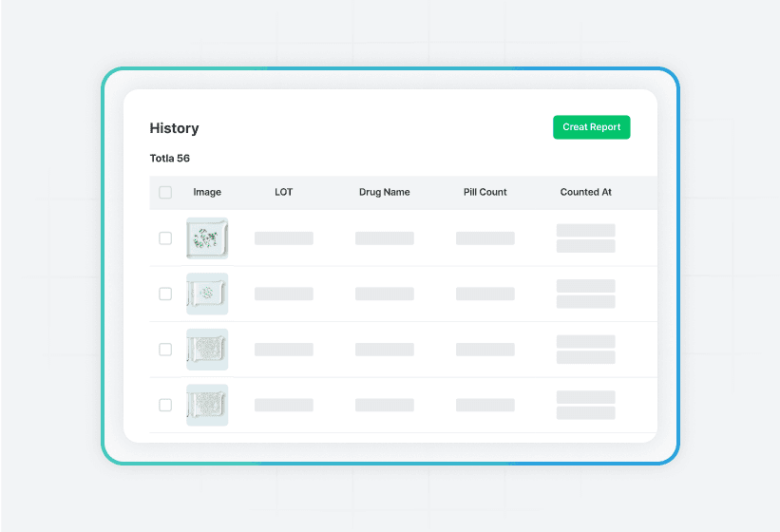
Task: Click the first row's Drug Name cell
Action: (x=385, y=238)
